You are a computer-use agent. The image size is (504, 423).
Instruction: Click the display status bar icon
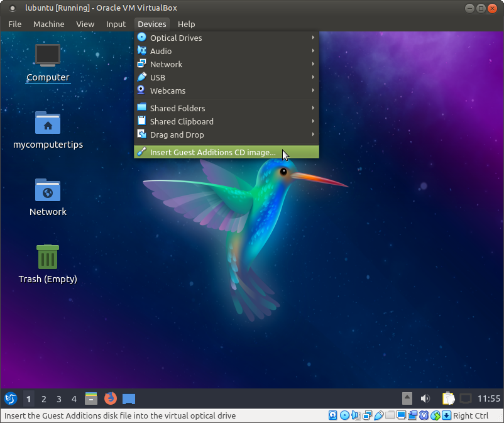tap(401, 415)
